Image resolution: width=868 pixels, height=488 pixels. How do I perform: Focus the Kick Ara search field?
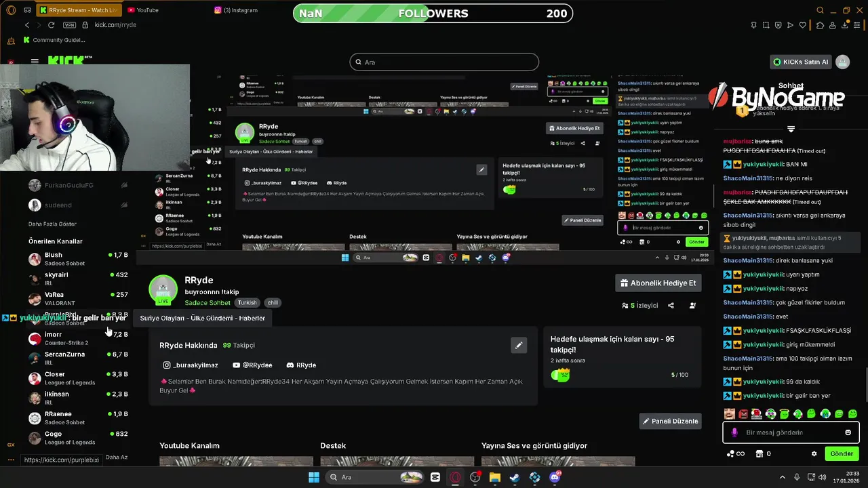(x=444, y=62)
